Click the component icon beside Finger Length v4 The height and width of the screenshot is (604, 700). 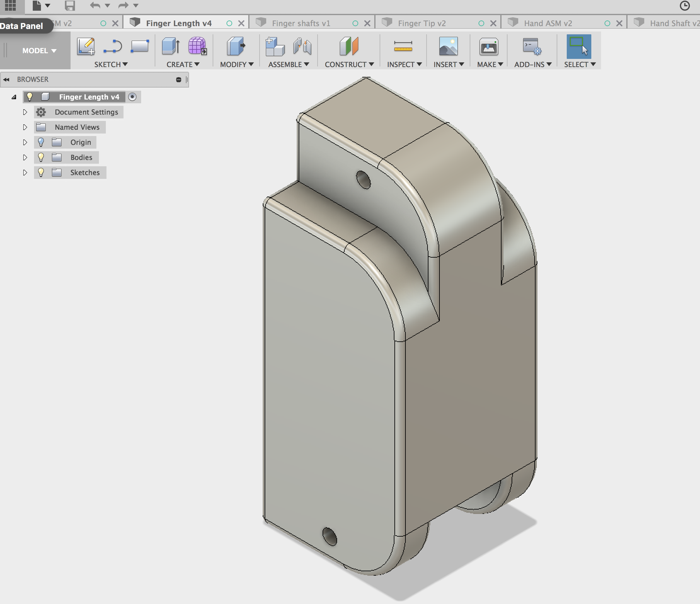(x=45, y=97)
